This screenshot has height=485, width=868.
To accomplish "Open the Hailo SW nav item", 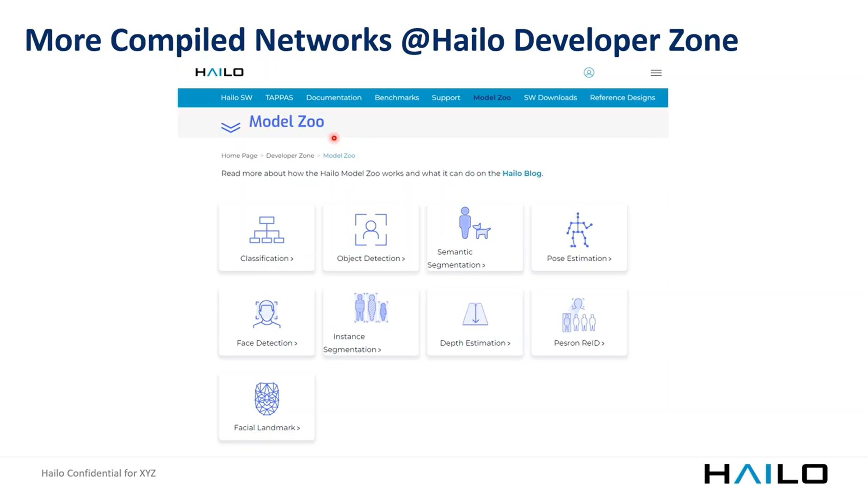I will 236,98.
